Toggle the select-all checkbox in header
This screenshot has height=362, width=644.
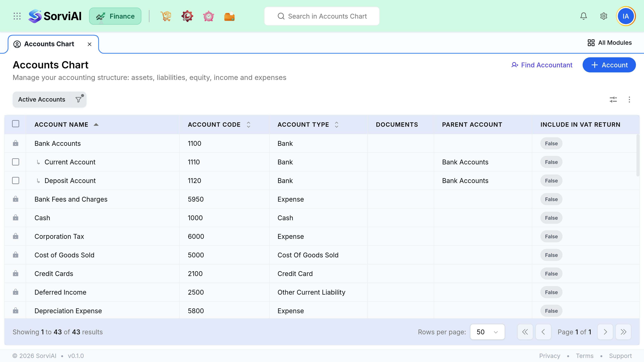15,124
